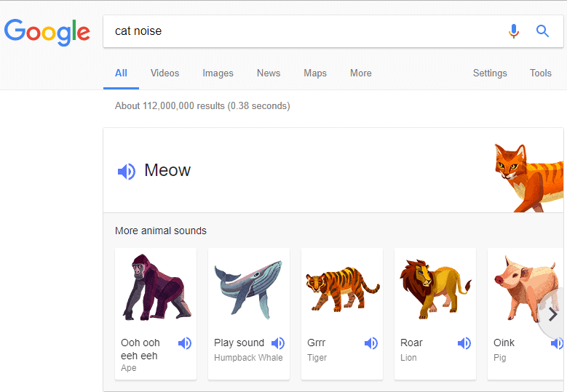Play the Lion Roar sound icon
Viewport: 567px width, 392px height.
464,343
